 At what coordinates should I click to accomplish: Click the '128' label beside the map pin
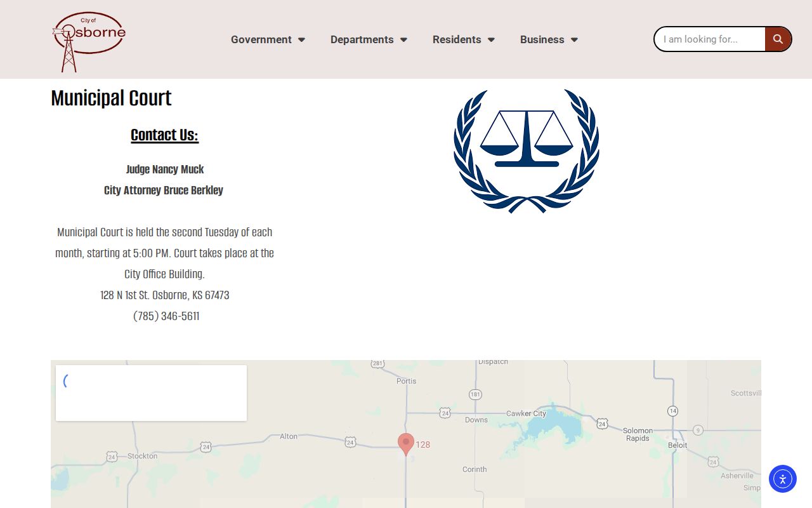tap(423, 444)
